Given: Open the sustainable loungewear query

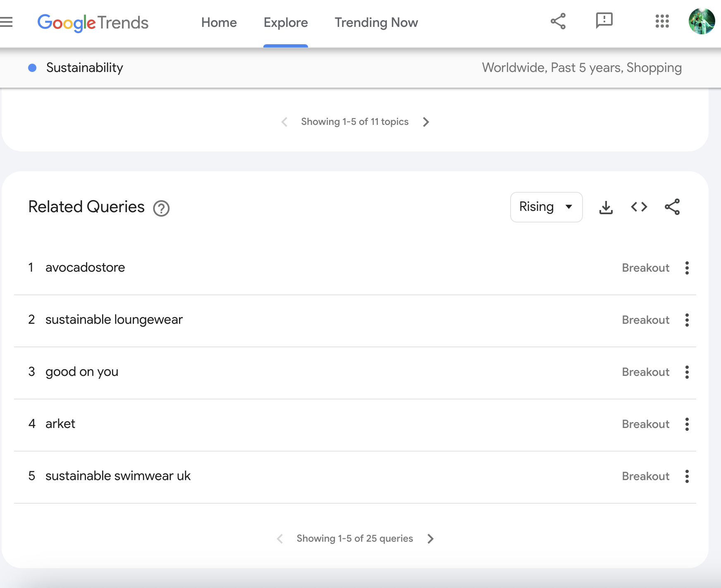Looking at the screenshot, I should coord(114,320).
